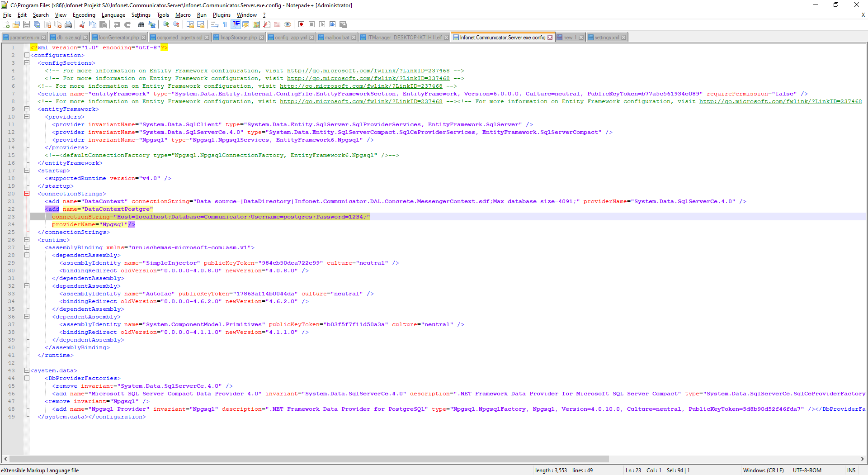Open the User Defined Language icon
This screenshot has height=475, width=868.
tap(246, 24)
